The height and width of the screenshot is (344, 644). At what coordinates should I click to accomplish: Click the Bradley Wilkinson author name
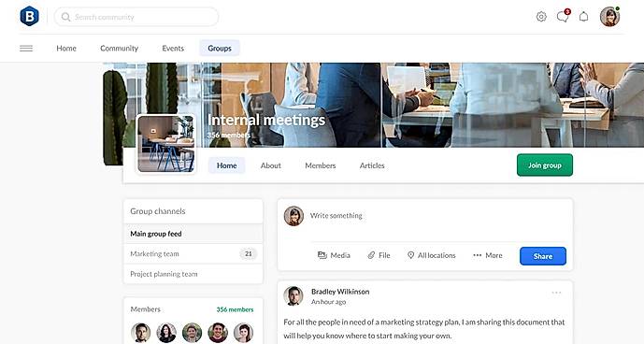coord(340,292)
